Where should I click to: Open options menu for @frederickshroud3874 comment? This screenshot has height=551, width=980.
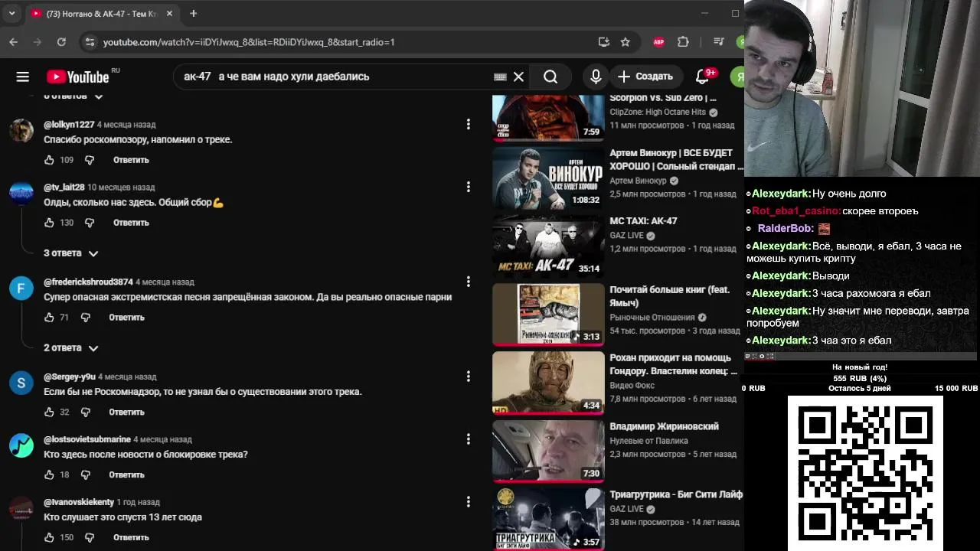pyautogui.click(x=469, y=282)
